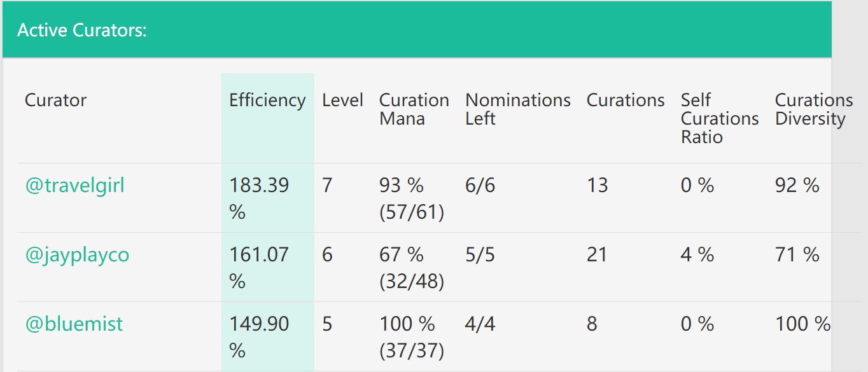Click the Curation Mana column header
The width and height of the screenshot is (868, 372).
[x=414, y=109]
